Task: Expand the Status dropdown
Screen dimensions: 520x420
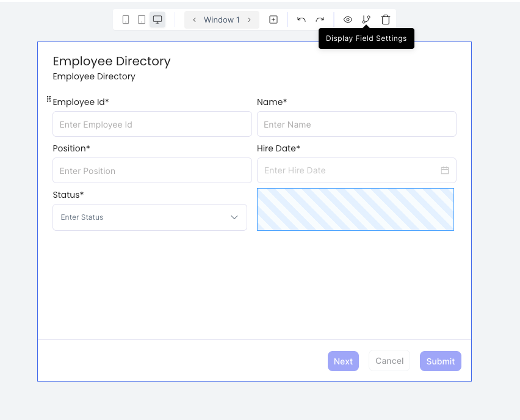Action: coord(234,217)
